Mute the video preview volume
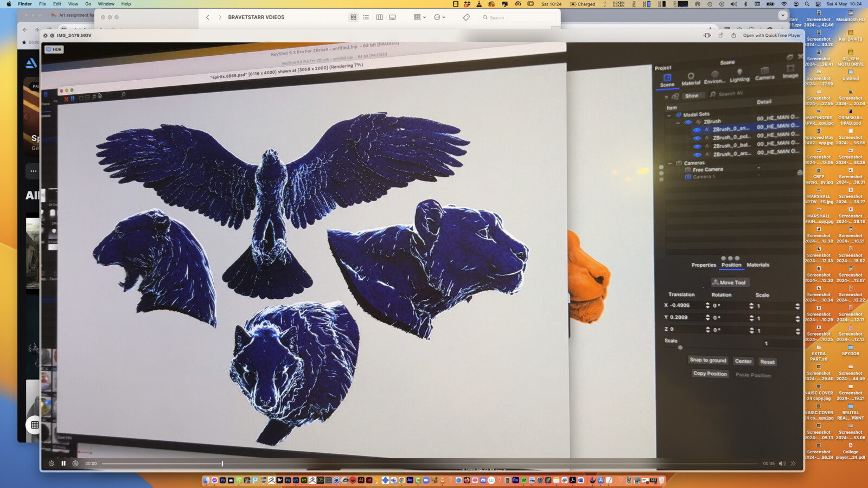The height and width of the screenshot is (488, 868). pos(782,463)
